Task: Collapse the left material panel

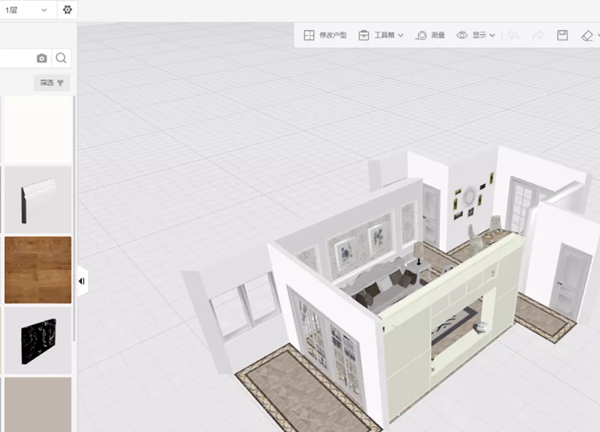Action: (x=82, y=281)
